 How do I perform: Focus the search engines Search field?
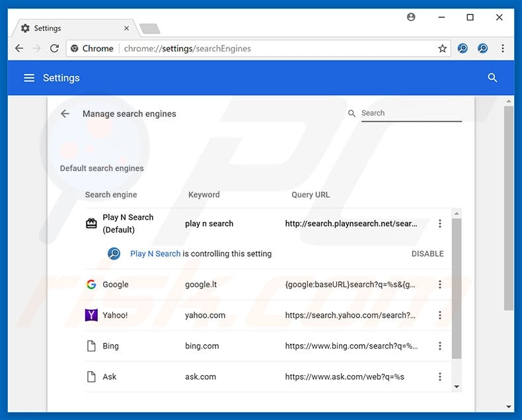point(412,113)
